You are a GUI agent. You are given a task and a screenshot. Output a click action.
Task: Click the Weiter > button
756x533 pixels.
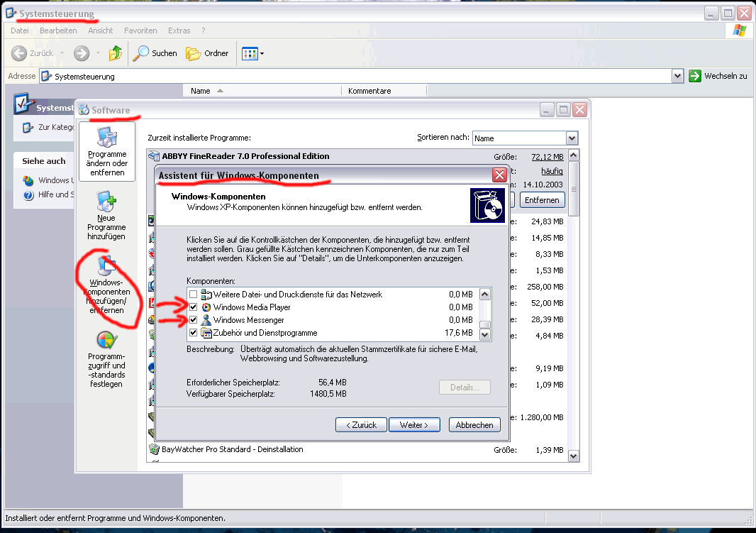pyautogui.click(x=414, y=425)
